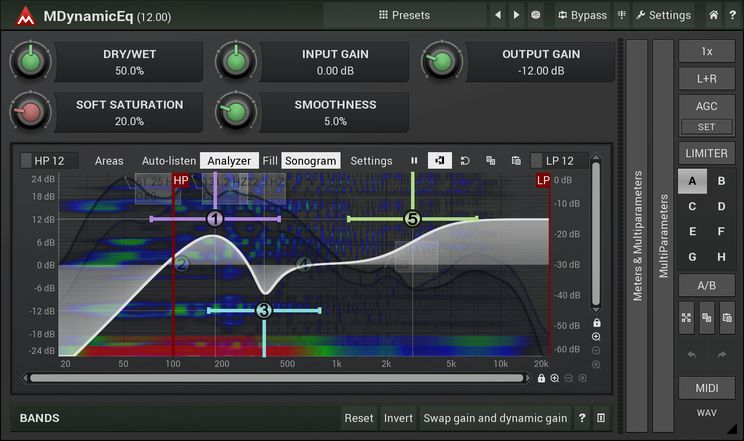Open the oversampling 1x selector
Viewport: 744px width, 441px height.
(x=707, y=51)
